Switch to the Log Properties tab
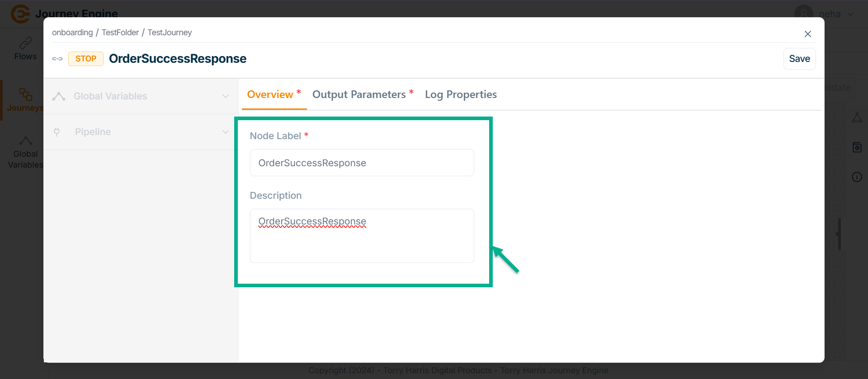The width and height of the screenshot is (868, 379). pyautogui.click(x=461, y=94)
